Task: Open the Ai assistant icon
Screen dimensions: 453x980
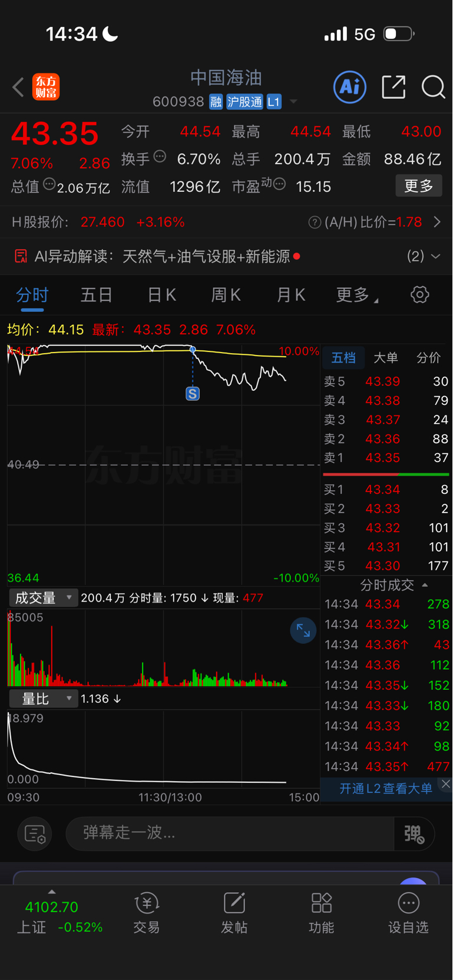Action: click(350, 87)
